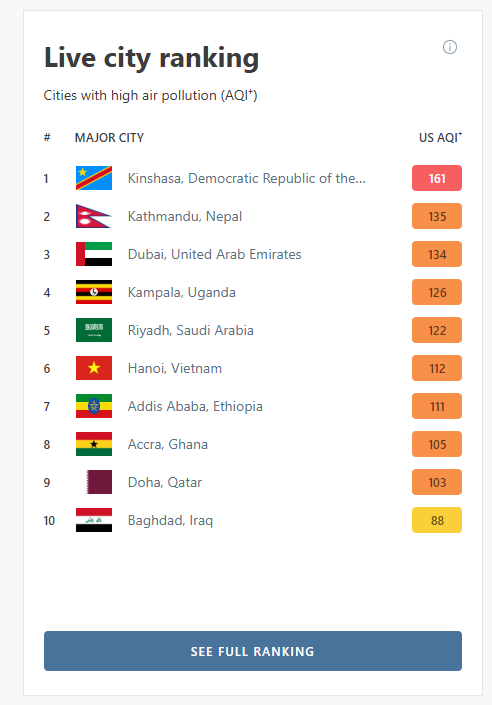Open the Kathmandu, Nepal city link
Viewport: 492px width, 705px height.
[x=185, y=217]
